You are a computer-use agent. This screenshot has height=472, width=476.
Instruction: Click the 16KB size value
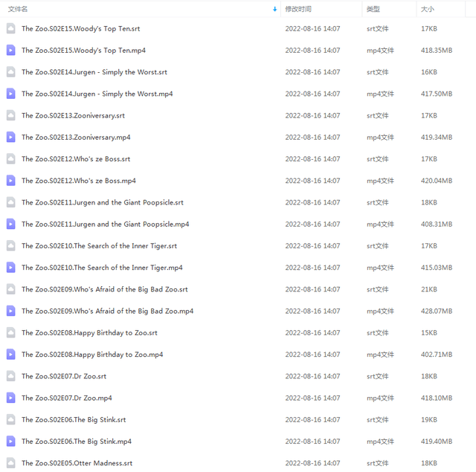pyautogui.click(x=429, y=72)
